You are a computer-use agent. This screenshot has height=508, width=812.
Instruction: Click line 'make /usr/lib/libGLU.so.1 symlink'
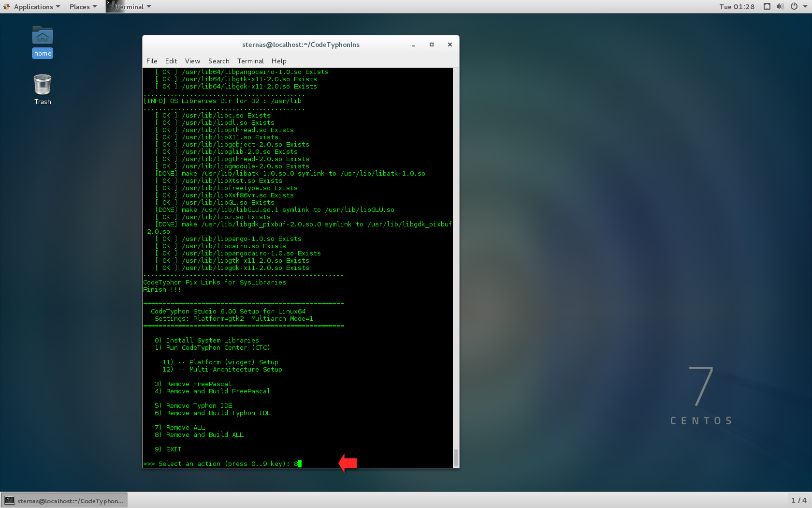click(x=275, y=209)
